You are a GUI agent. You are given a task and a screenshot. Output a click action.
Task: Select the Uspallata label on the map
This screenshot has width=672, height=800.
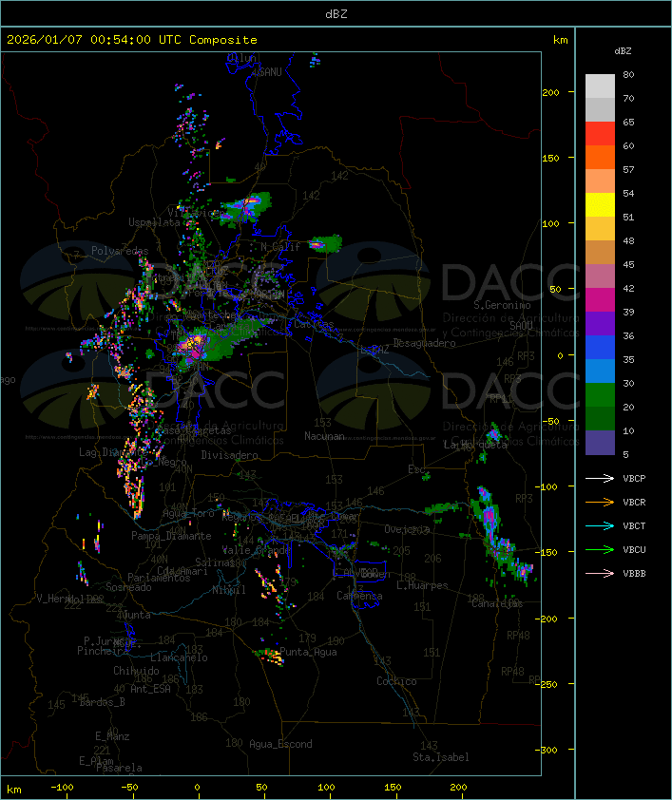coord(154,222)
